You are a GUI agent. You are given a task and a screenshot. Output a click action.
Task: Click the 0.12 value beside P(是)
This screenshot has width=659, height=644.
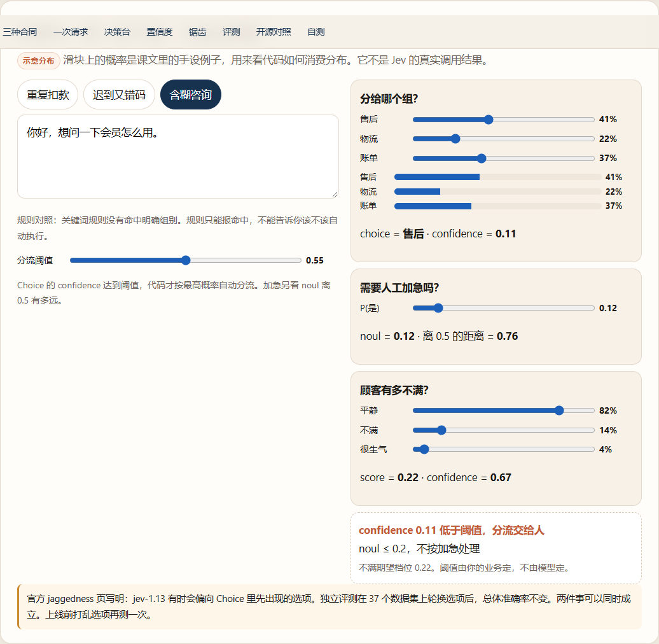point(607,308)
